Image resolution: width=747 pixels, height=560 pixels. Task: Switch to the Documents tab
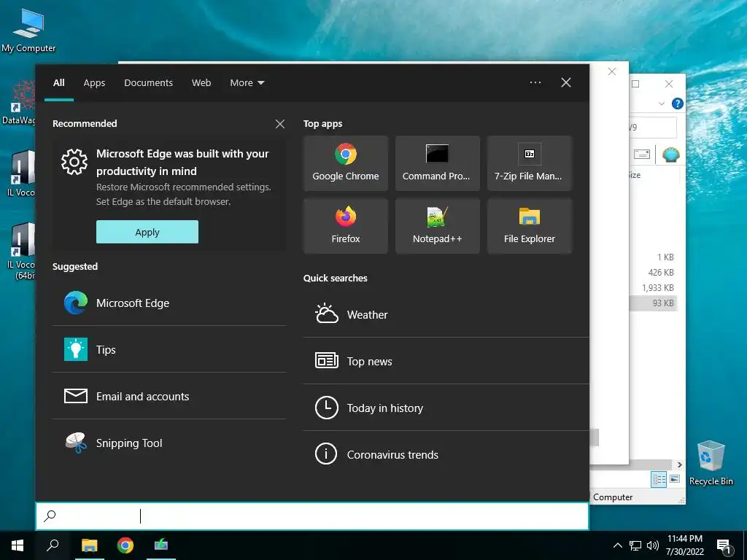(x=148, y=83)
